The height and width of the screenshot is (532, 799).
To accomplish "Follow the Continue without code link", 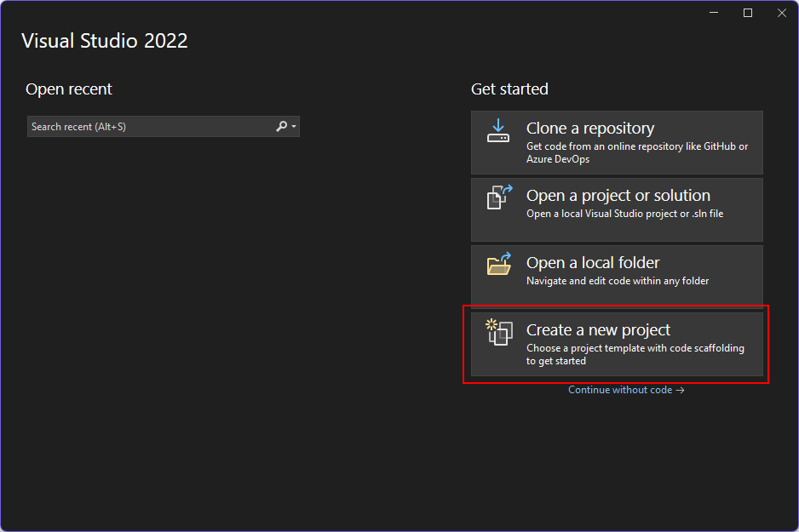I will pyautogui.click(x=626, y=389).
